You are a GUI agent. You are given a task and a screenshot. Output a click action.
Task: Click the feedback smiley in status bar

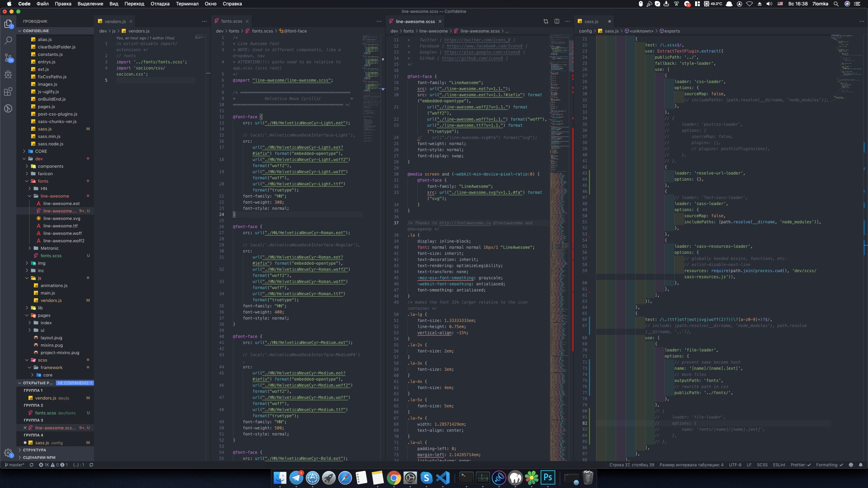click(851, 465)
